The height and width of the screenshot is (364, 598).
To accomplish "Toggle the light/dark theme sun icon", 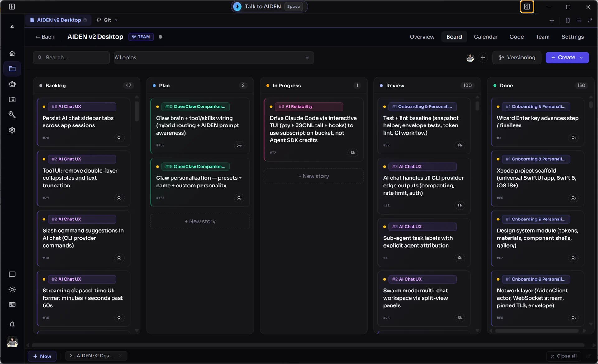I will (12, 290).
